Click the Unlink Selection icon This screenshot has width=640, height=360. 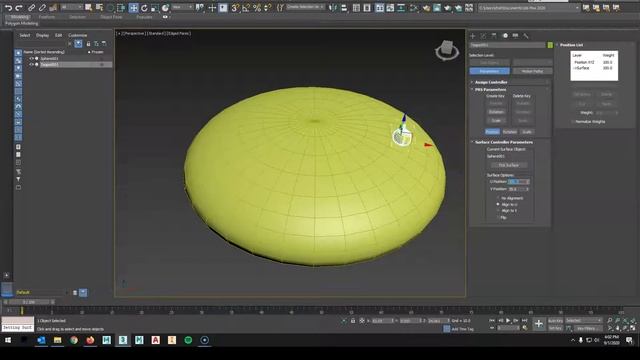click(42, 7)
